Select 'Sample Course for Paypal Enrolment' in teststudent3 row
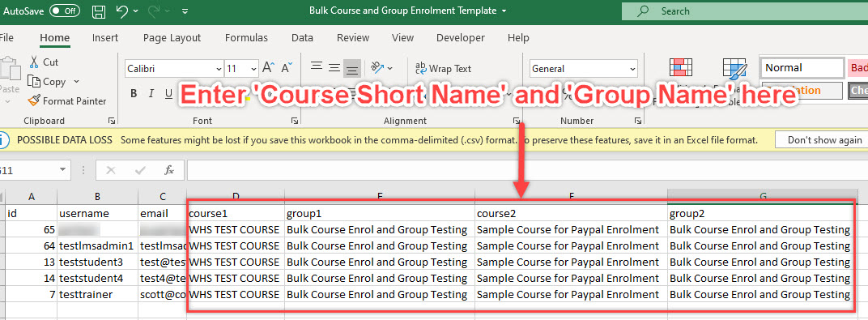This screenshot has height=320, width=868. 572,262
